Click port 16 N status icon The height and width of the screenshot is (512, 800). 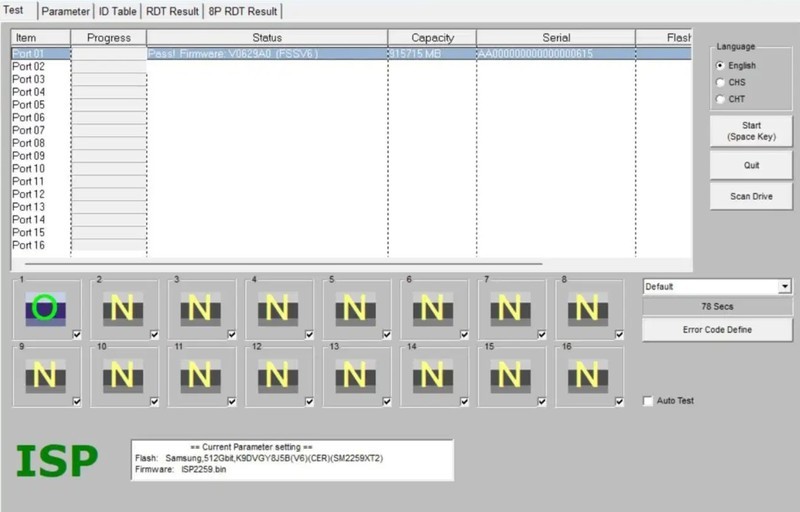[588, 376]
